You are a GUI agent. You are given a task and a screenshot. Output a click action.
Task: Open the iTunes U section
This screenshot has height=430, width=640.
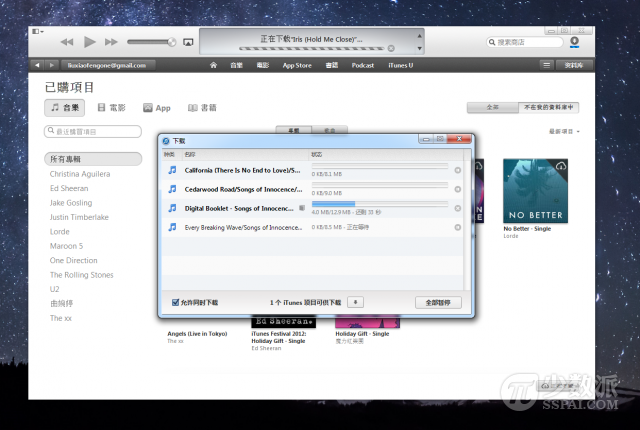click(x=400, y=65)
